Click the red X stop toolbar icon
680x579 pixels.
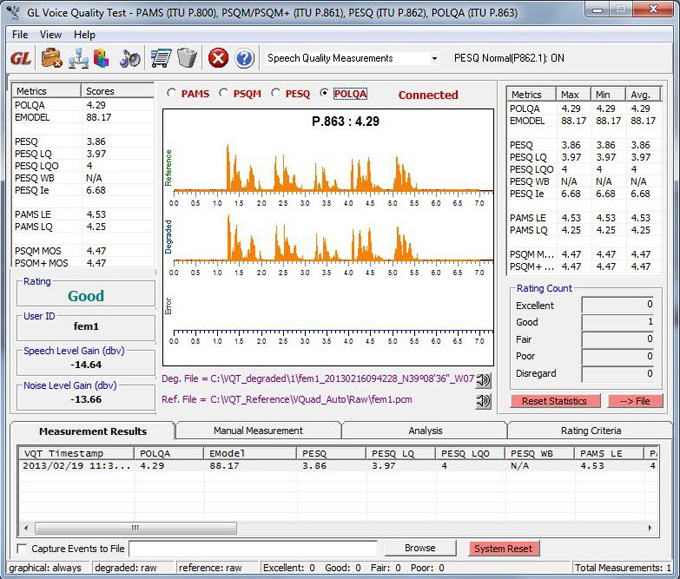click(218, 58)
